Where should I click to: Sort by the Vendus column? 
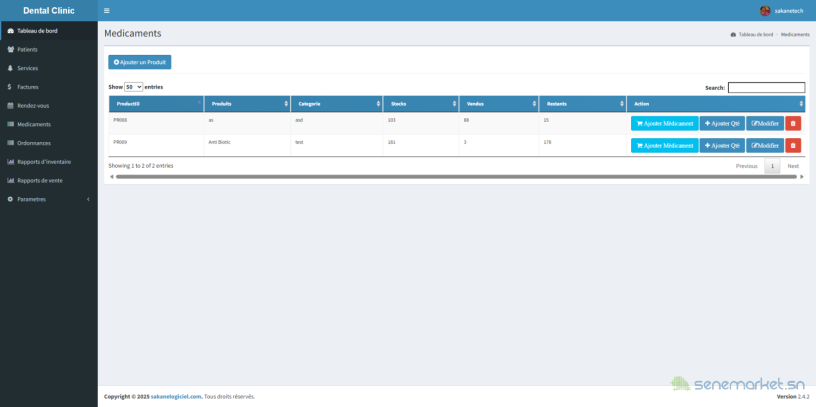point(499,104)
